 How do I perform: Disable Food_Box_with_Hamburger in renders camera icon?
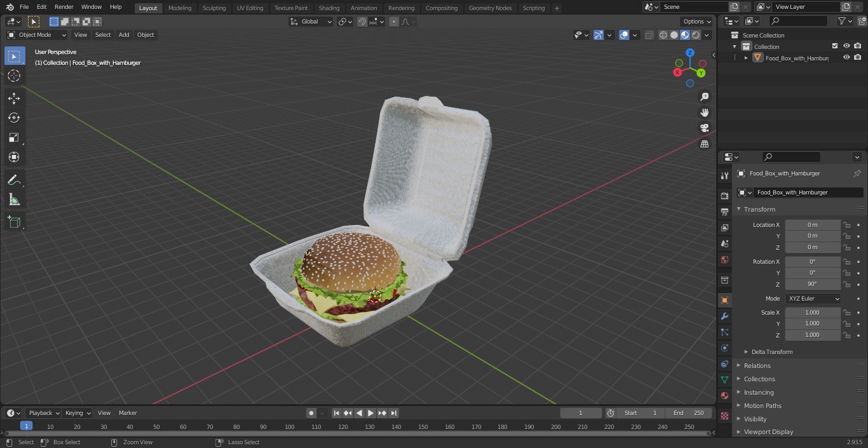coord(858,57)
